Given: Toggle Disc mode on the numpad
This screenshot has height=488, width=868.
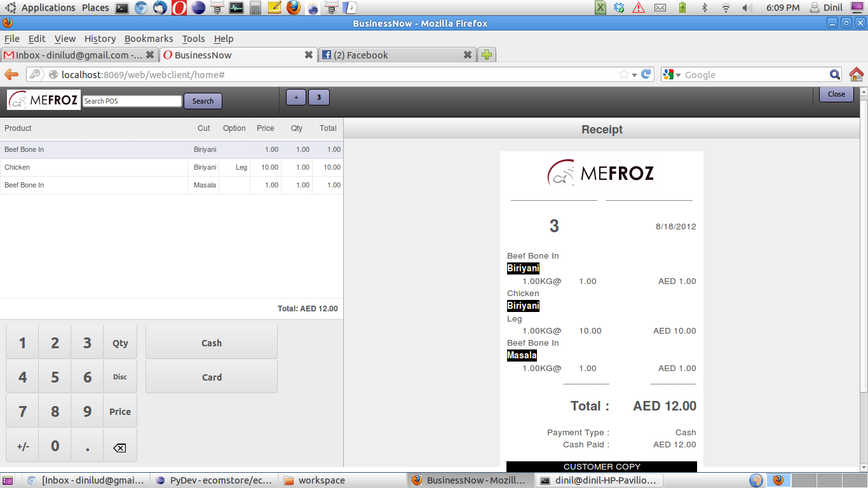Looking at the screenshot, I should click(120, 377).
